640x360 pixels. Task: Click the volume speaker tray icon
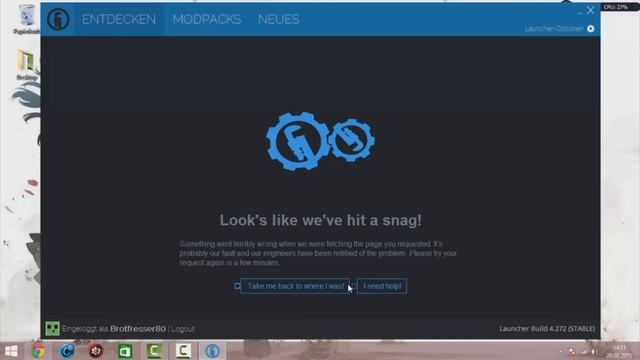(x=593, y=352)
